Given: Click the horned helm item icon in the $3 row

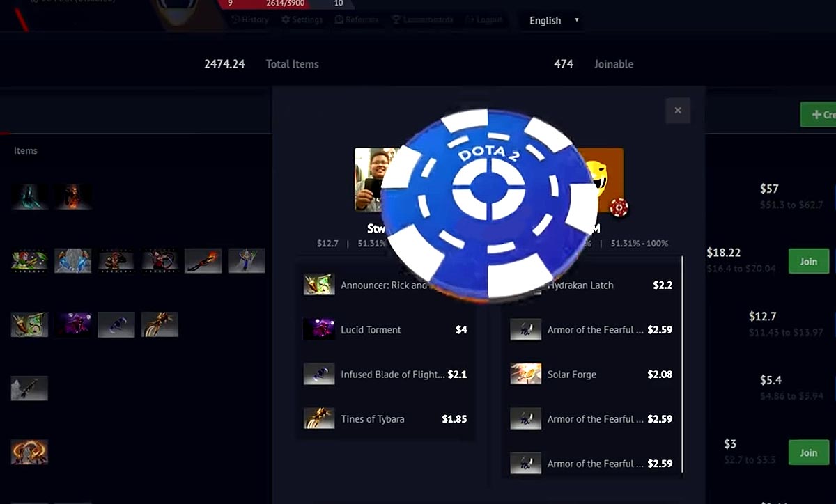Looking at the screenshot, I should [x=29, y=452].
